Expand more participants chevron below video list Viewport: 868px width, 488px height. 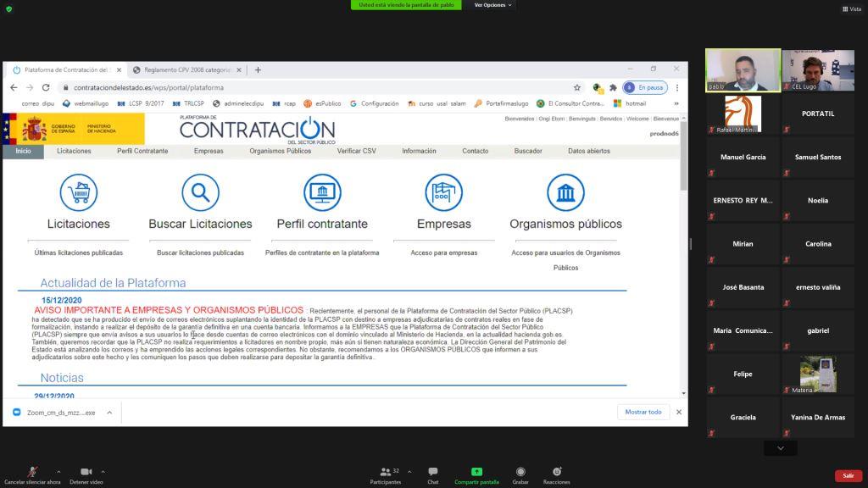tap(780, 448)
